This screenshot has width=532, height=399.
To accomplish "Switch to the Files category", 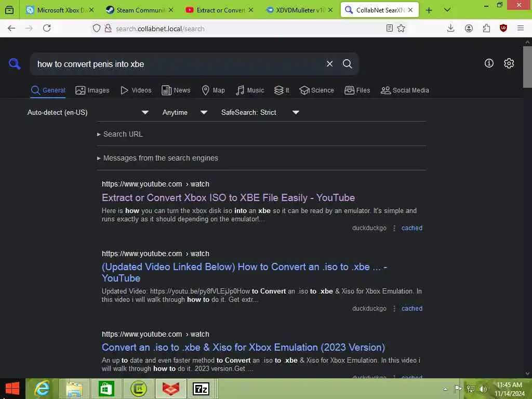I will (x=357, y=90).
